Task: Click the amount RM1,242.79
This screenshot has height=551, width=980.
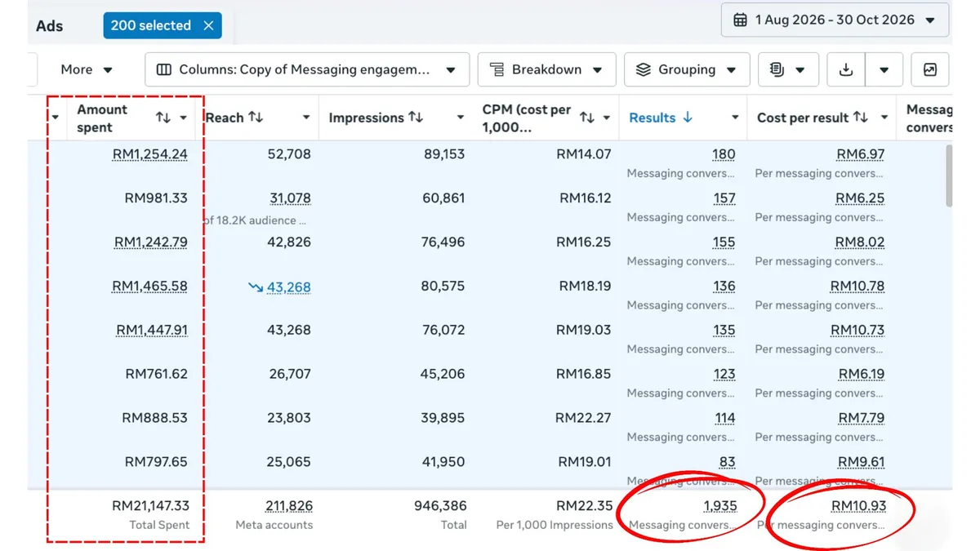Action: (x=150, y=242)
